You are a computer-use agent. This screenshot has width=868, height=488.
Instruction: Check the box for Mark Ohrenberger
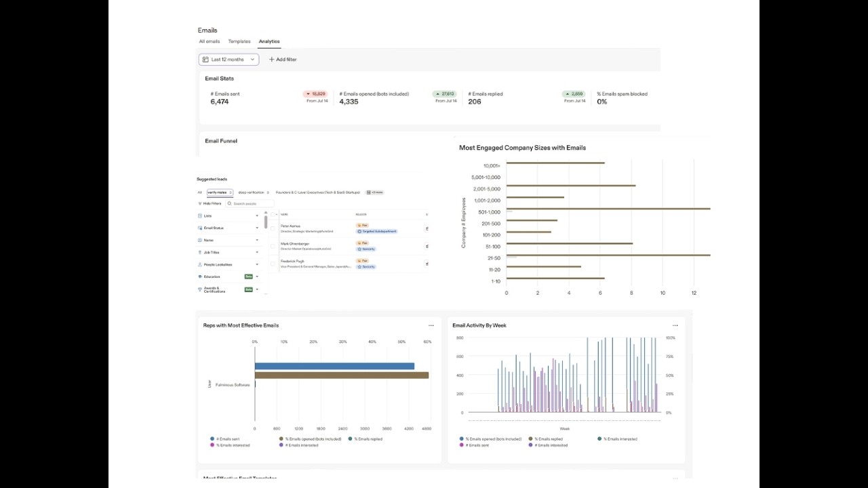tap(273, 246)
